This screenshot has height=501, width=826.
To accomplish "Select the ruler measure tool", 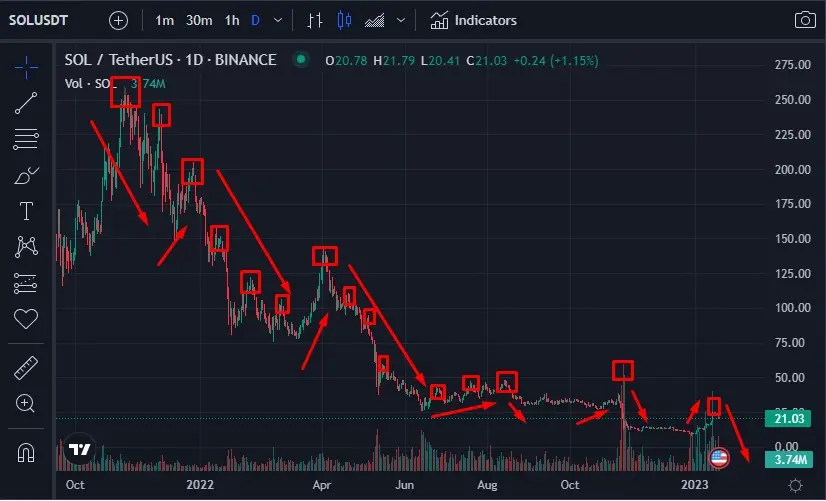I will tap(26, 368).
